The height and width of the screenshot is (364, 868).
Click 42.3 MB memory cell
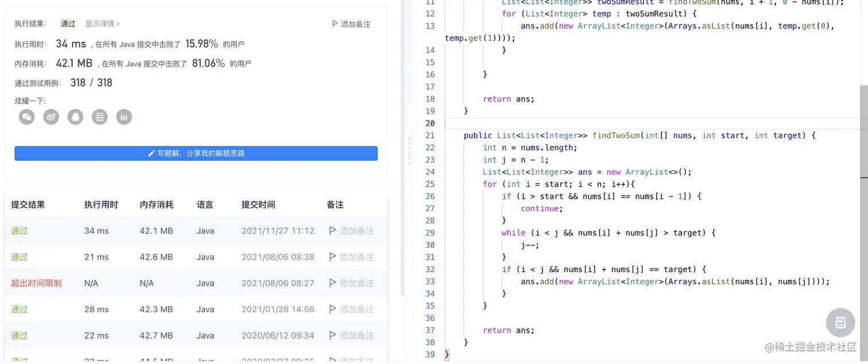tap(156, 309)
